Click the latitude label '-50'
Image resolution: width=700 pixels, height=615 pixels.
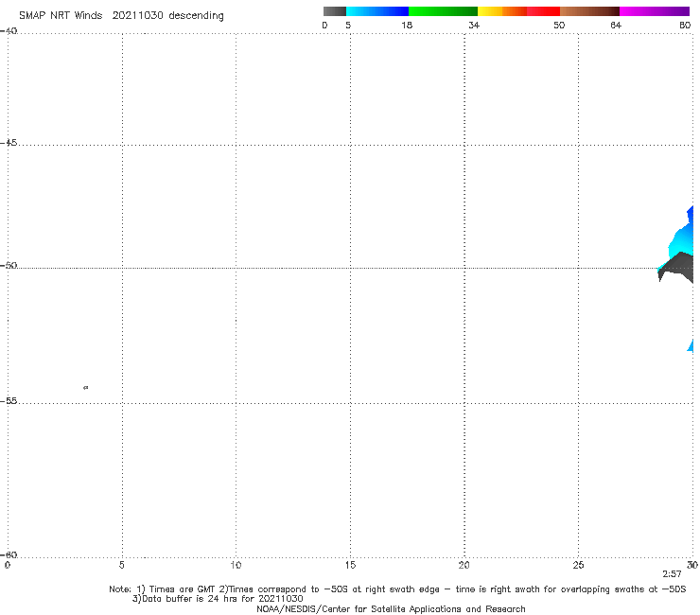pos(9,265)
